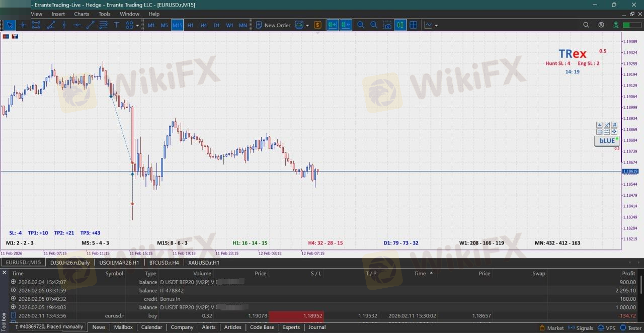
Task: Switch chart to MN timeframe
Action: pos(243,25)
